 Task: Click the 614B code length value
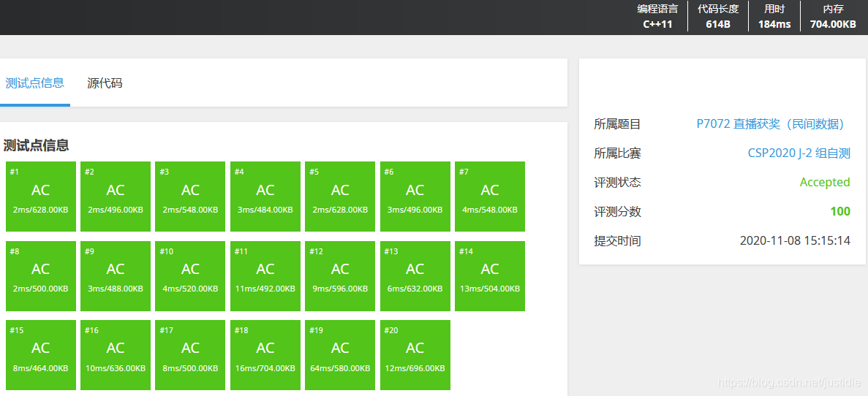click(x=717, y=24)
